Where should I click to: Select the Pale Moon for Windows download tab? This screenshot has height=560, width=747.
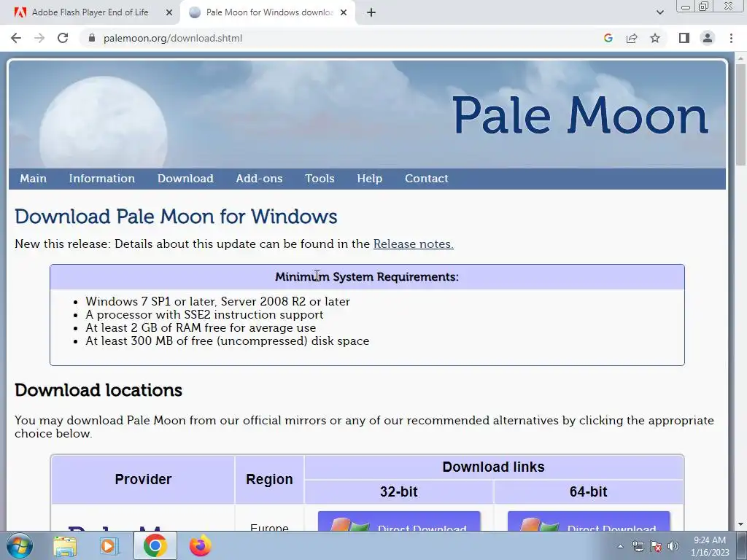(x=268, y=12)
